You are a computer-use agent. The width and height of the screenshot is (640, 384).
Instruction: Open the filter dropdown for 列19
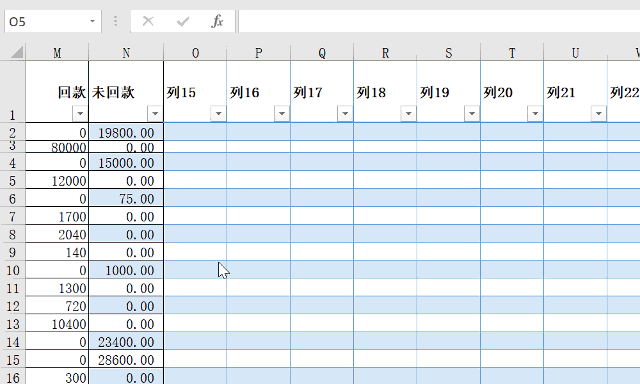[x=472, y=113]
